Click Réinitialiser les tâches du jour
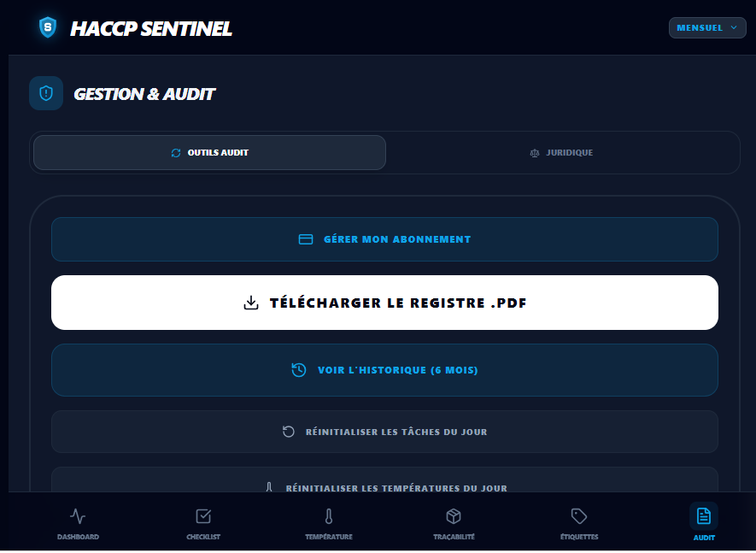 pos(384,432)
